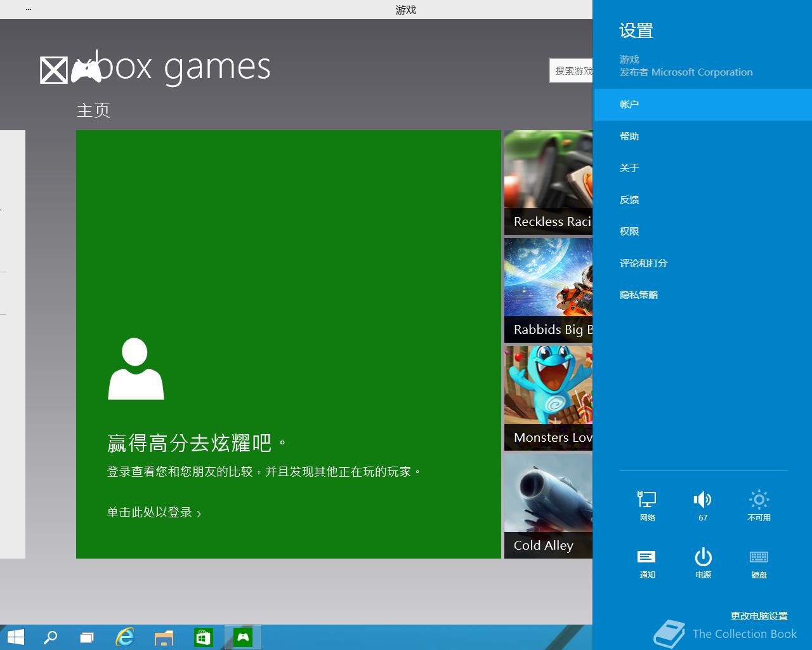Open the Cold Alley game tile

548,507
